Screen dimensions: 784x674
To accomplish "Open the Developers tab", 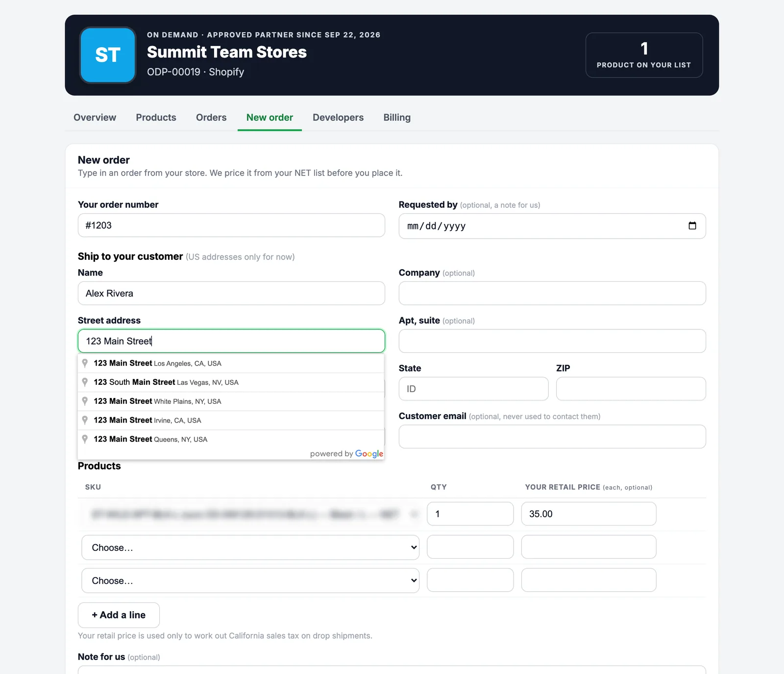I will tap(338, 118).
